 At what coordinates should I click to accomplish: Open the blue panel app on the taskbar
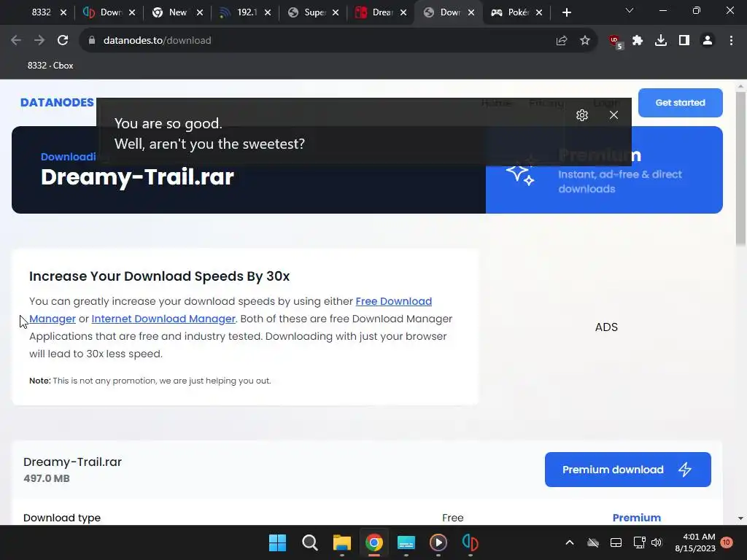(x=406, y=542)
